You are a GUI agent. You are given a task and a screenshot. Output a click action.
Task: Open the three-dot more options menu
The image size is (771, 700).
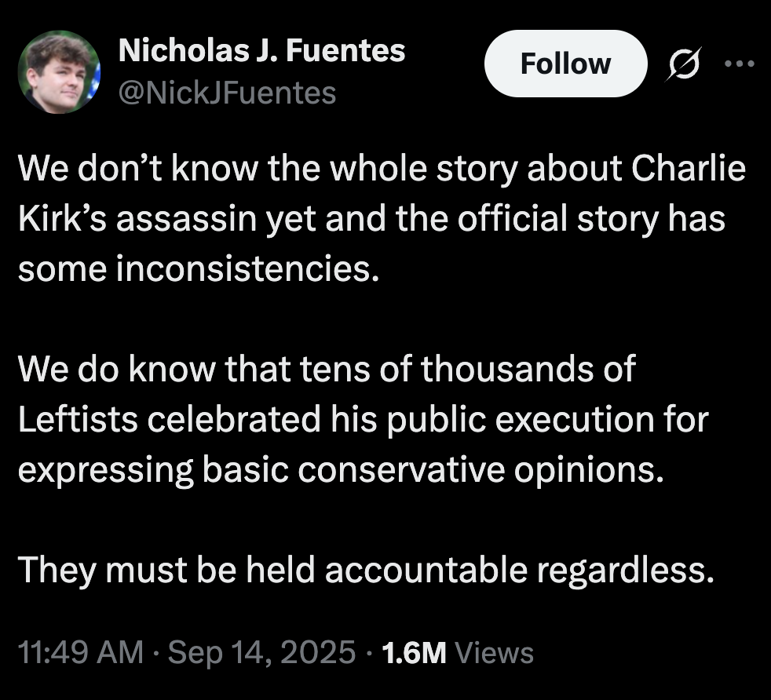[x=738, y=64]
